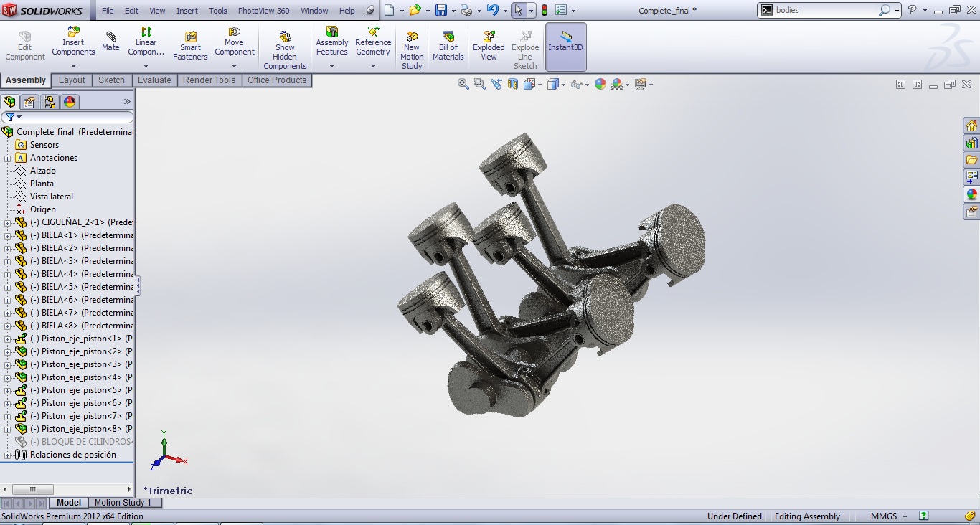Click the Options icon in title bar
The width and height of the screenshot is (980, 525).
561,10
